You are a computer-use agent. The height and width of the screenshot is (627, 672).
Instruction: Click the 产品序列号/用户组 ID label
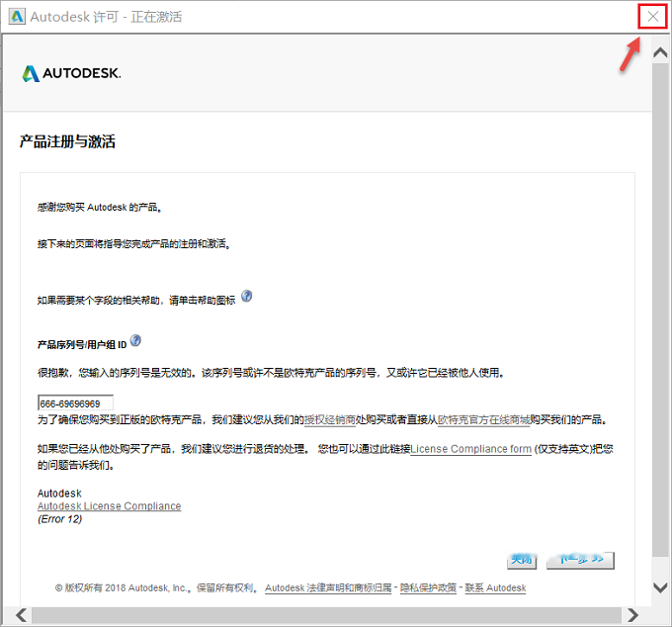click(x=82, y=344)
